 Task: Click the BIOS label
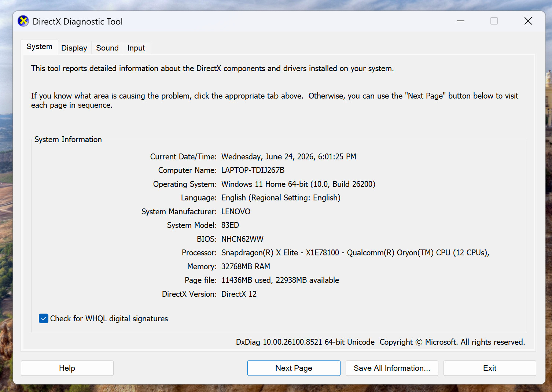coord(207,239)
